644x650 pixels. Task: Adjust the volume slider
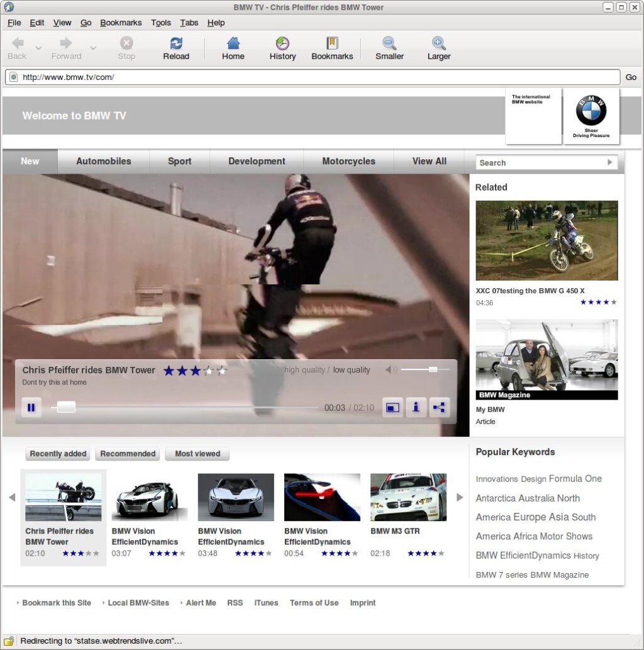pos(432,370)
